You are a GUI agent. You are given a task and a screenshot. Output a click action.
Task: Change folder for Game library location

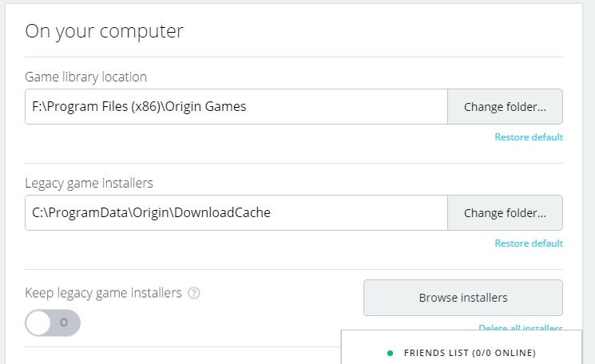coord(505,106)
